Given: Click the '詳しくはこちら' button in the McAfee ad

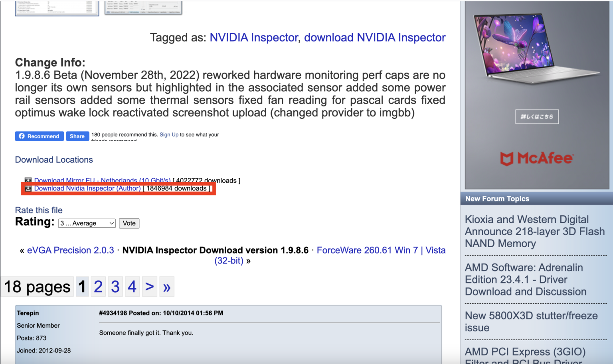Looking at the screenshot, I should point(537,116).
